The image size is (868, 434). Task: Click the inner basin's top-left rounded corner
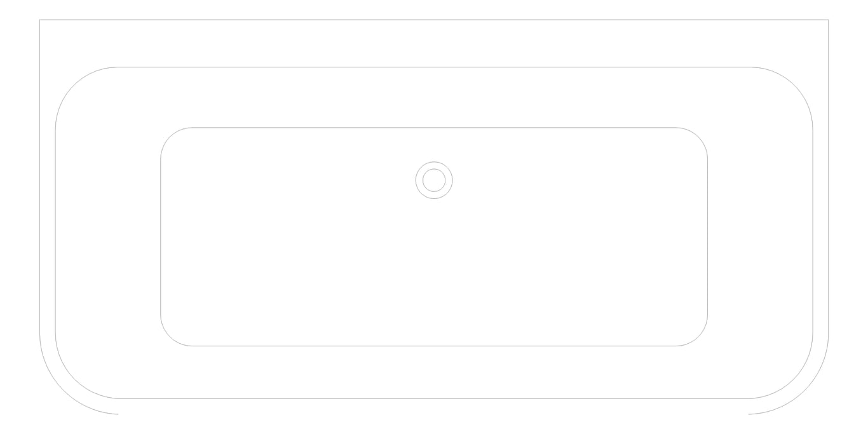pyautogui.click(x=170, y=137)
